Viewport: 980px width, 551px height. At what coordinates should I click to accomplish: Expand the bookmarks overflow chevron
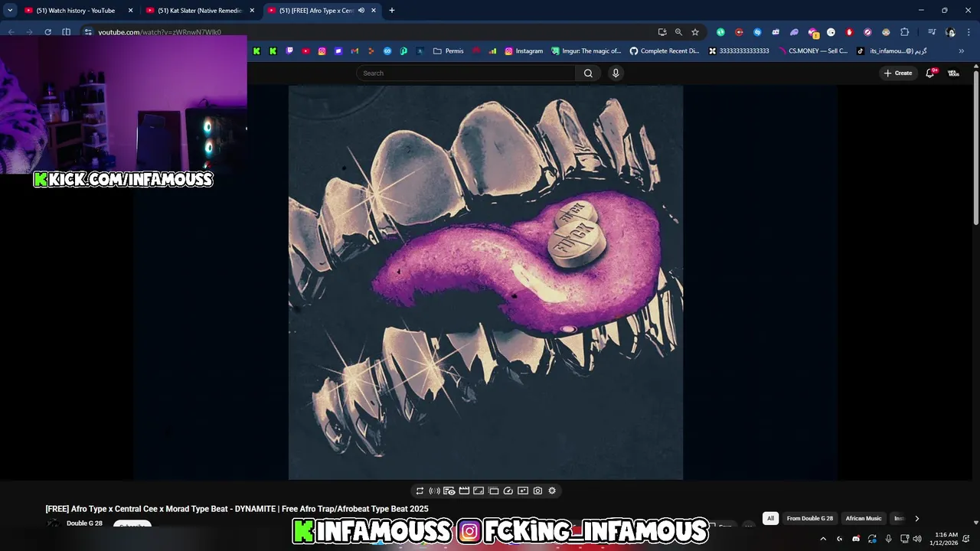pos(962,51)
